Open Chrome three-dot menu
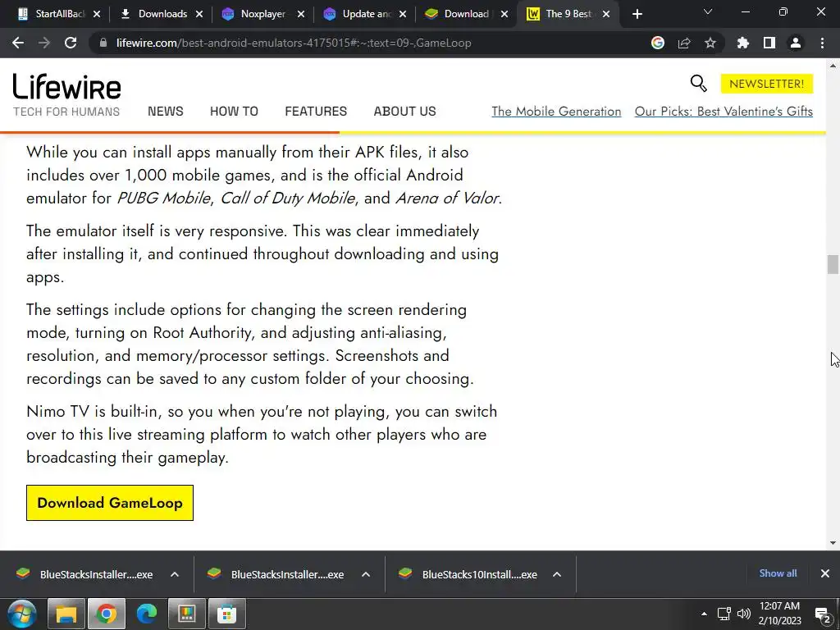Screen dimensions: 840x630 (x=822, y=43)
